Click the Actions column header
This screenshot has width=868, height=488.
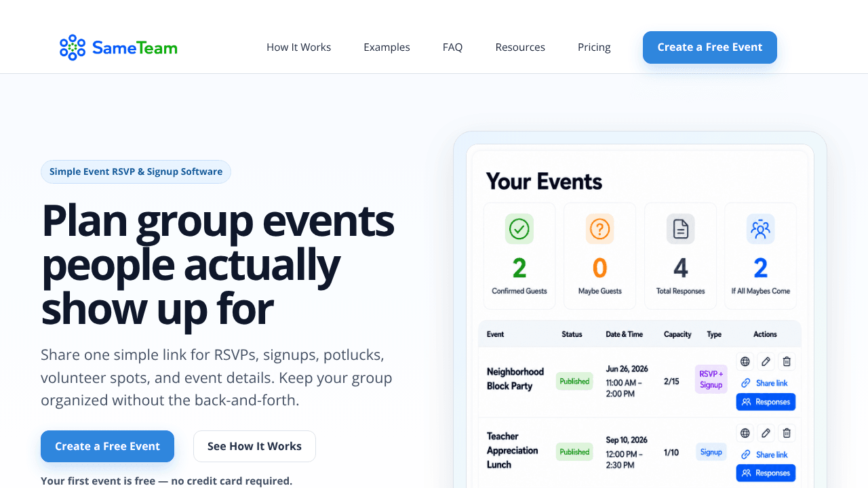pos(765,334)
